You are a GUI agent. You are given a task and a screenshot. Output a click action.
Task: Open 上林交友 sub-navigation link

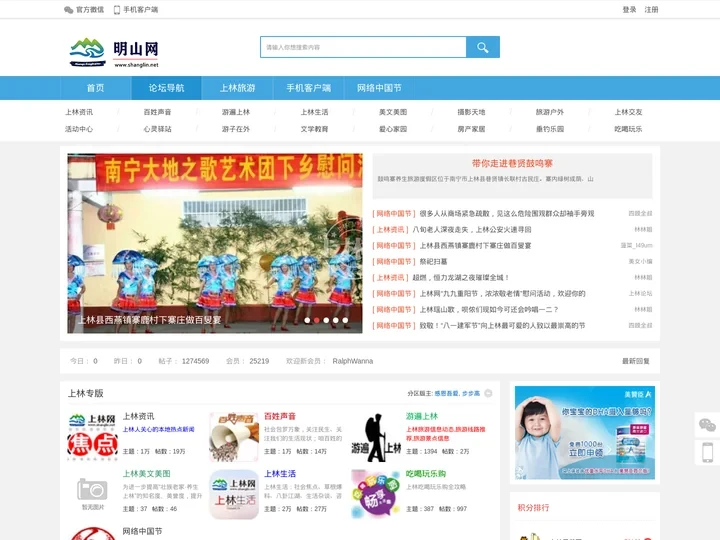coord(629,112)
